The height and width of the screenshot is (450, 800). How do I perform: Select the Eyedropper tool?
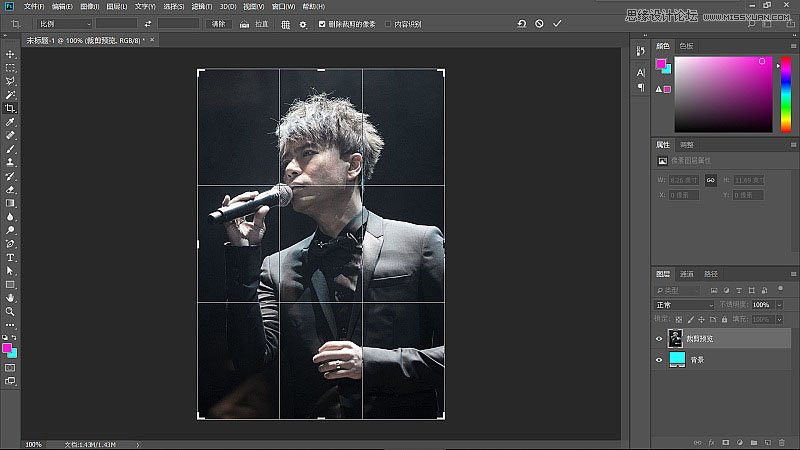click(10, 121)
